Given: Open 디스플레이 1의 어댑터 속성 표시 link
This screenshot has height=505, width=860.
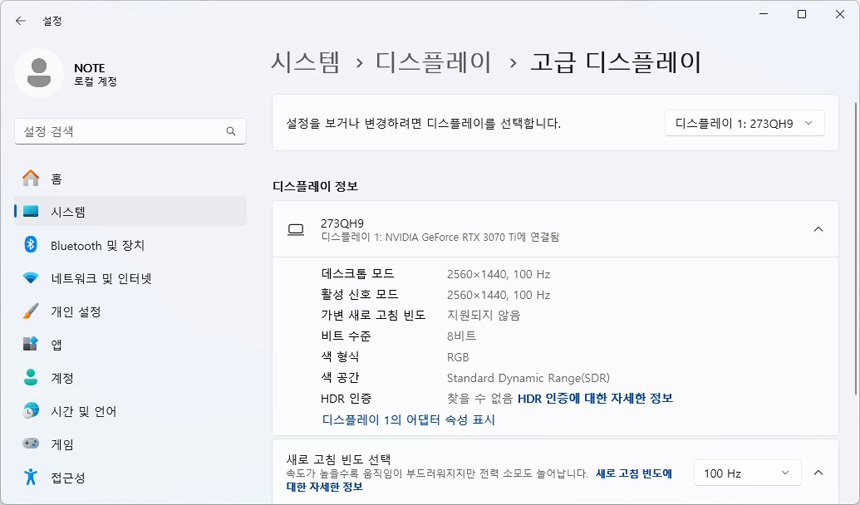Looking at the screenshot, I should click(408, 420).
